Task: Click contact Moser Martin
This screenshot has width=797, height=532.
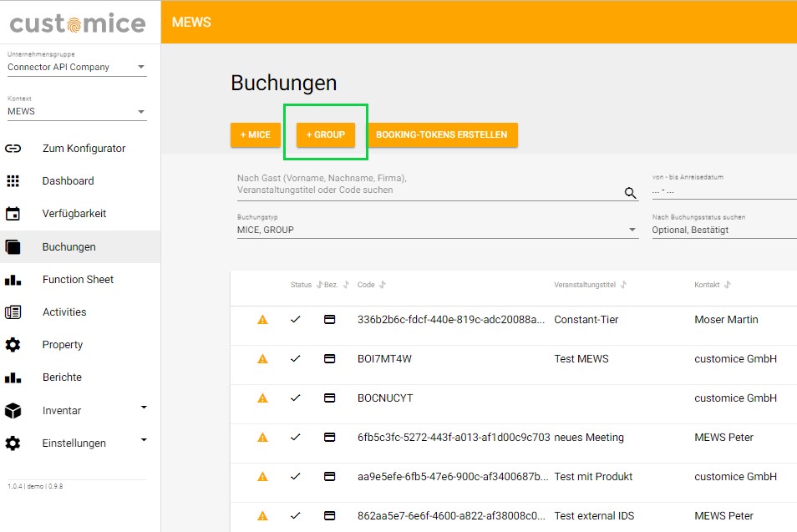Action: pos(726,320)
